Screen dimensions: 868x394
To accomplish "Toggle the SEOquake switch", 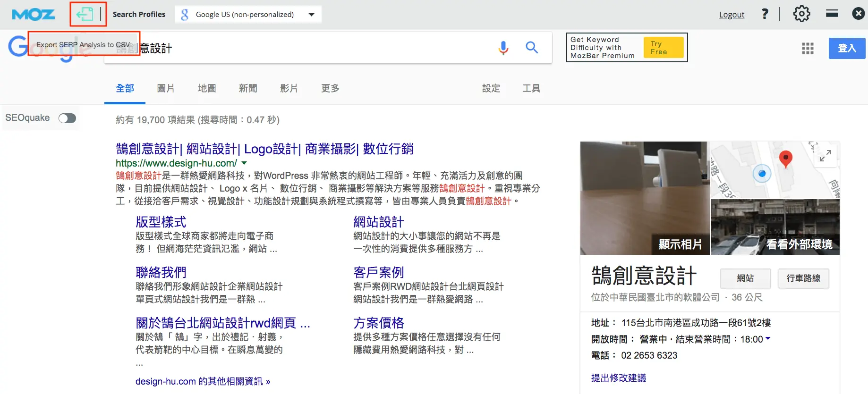I will pos(67,118).
